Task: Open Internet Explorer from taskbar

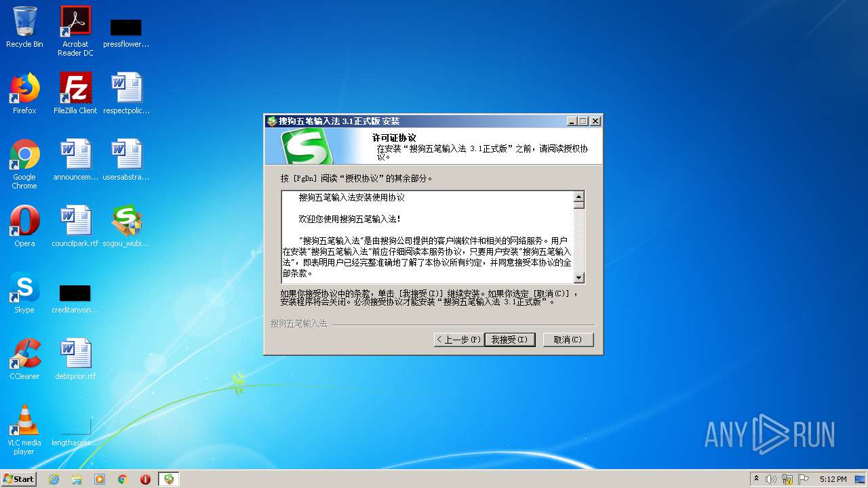Action: [x=54, y=479]
